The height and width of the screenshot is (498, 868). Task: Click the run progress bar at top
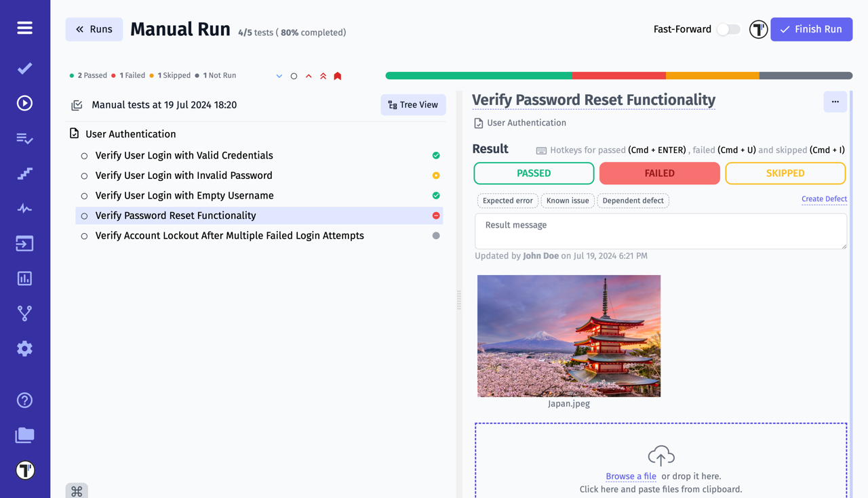[617, 76]
